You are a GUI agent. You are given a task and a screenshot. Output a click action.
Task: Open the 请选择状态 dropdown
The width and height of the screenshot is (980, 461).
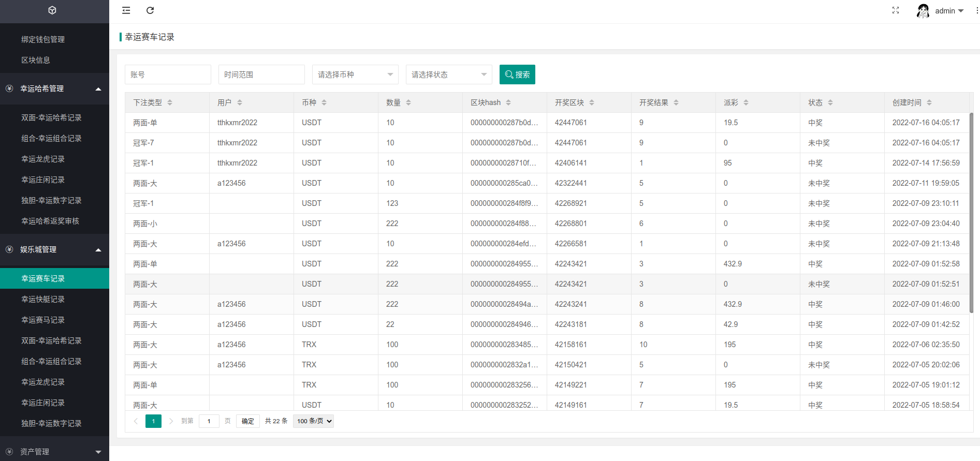pos(449,75)
